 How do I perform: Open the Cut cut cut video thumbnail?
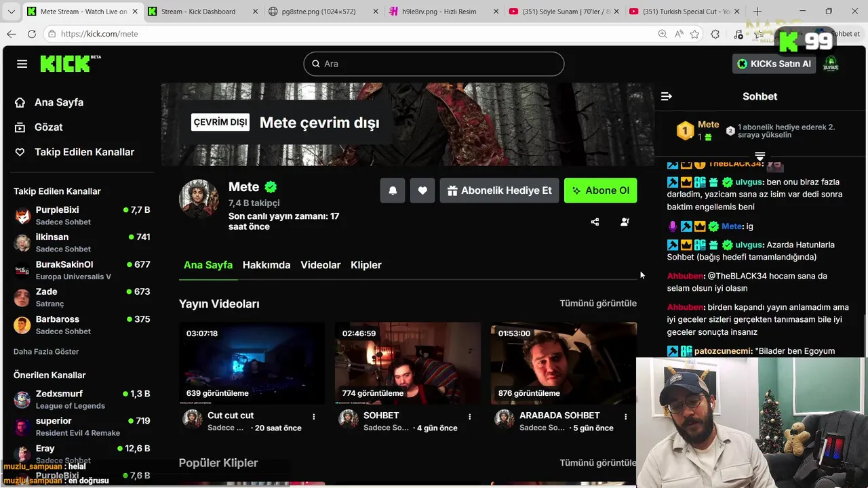pyautogui.click(x=252, y=363)
